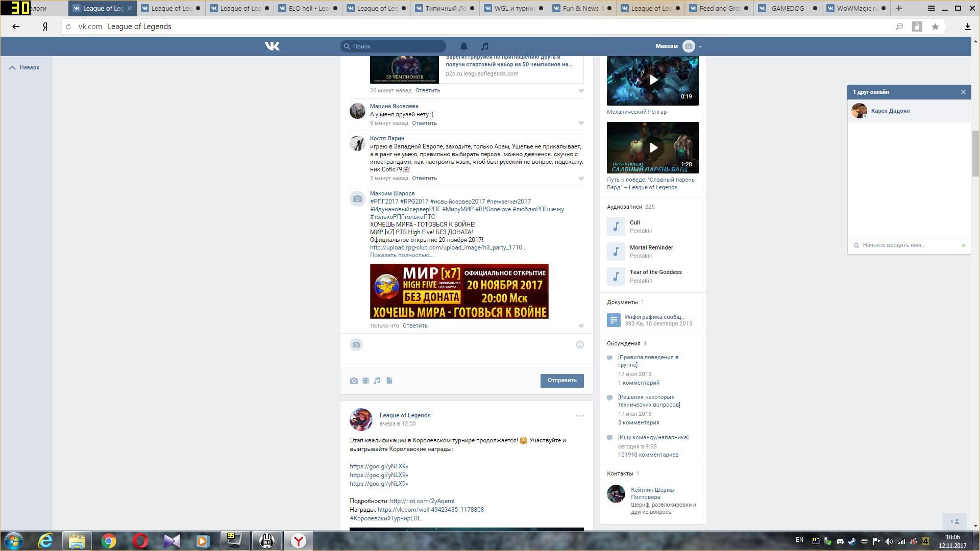980x551 pixels.
Task: Click friend name search field in chat panel
Action: [x=909, y=245]
